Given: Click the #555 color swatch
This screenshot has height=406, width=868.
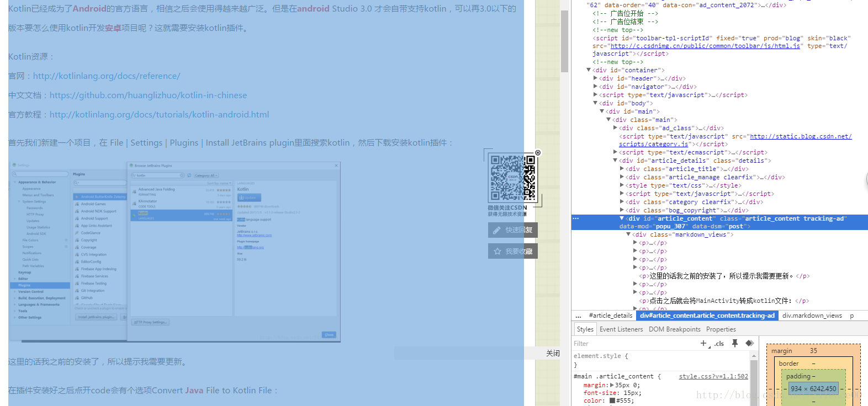Looking at the screenshot, I should pos(612,400).
